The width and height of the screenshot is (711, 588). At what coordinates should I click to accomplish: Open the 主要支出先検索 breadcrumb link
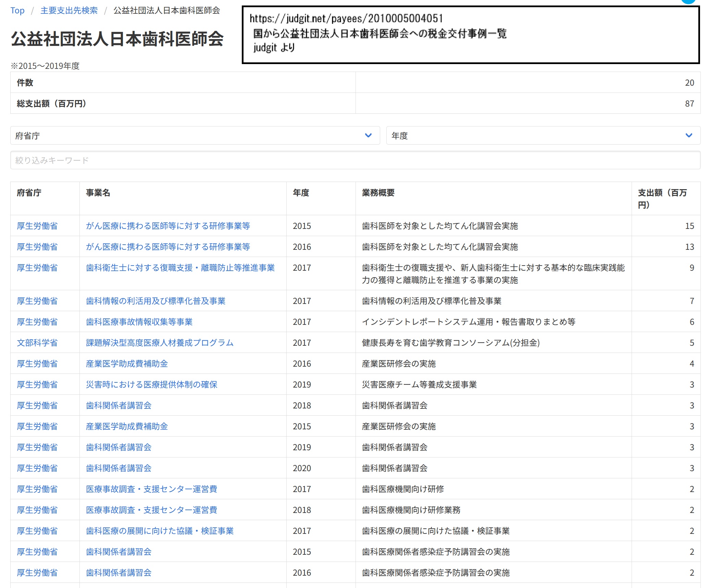pos(69,11)
